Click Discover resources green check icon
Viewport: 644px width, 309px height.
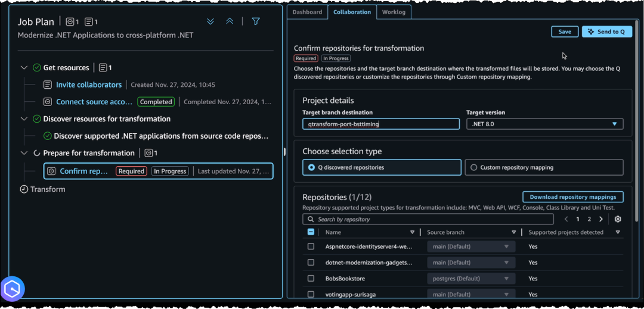pyautogui.click(x=37, y=119)
